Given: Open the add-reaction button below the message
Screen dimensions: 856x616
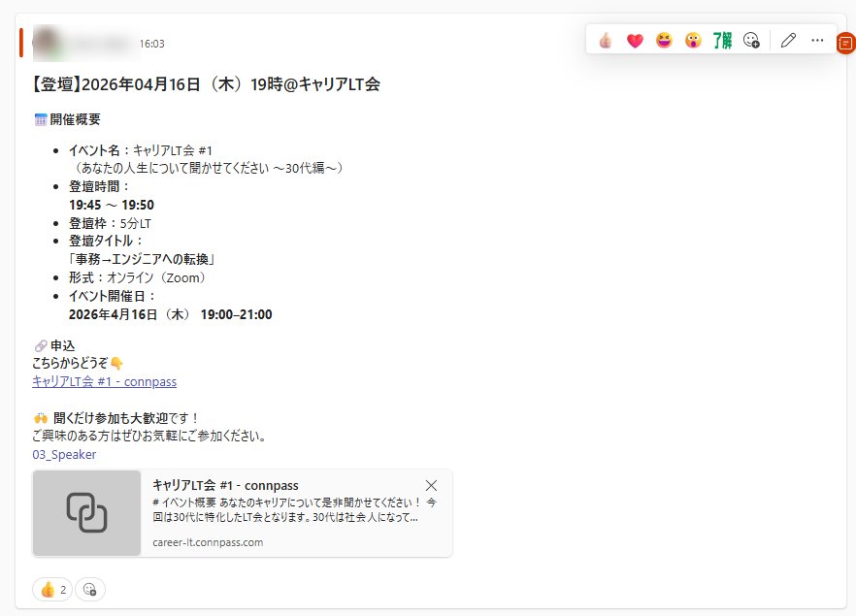Looking at the screenshot, I should point(88,589).
